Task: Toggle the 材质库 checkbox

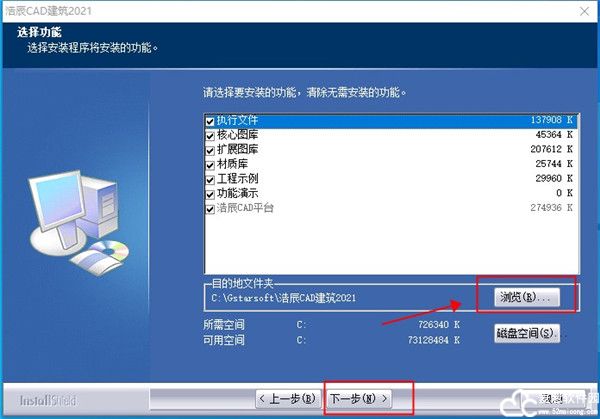Action: pos(210,165)
